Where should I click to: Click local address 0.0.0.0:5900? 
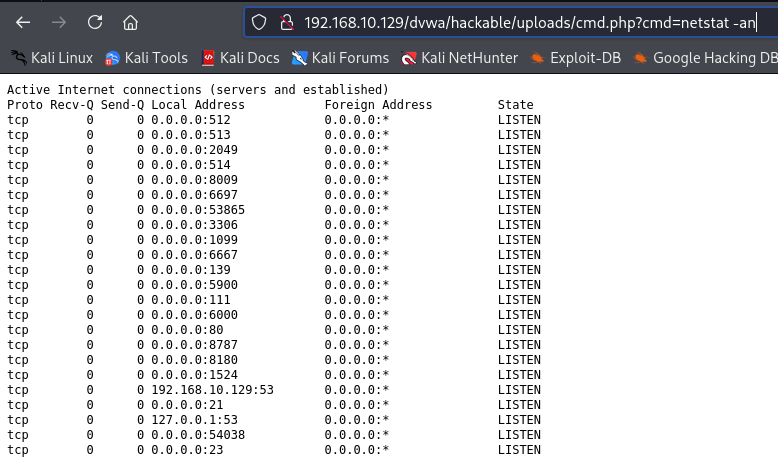tap(194, 285)
